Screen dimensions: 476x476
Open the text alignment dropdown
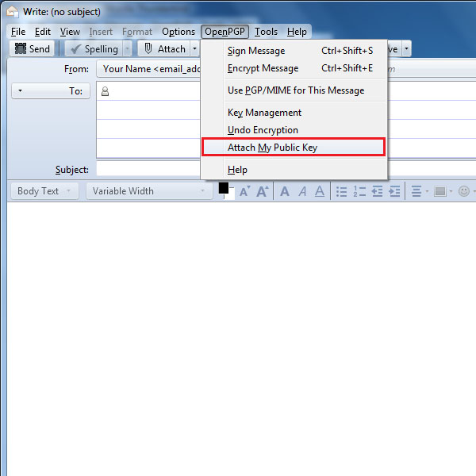coord(420,191)
